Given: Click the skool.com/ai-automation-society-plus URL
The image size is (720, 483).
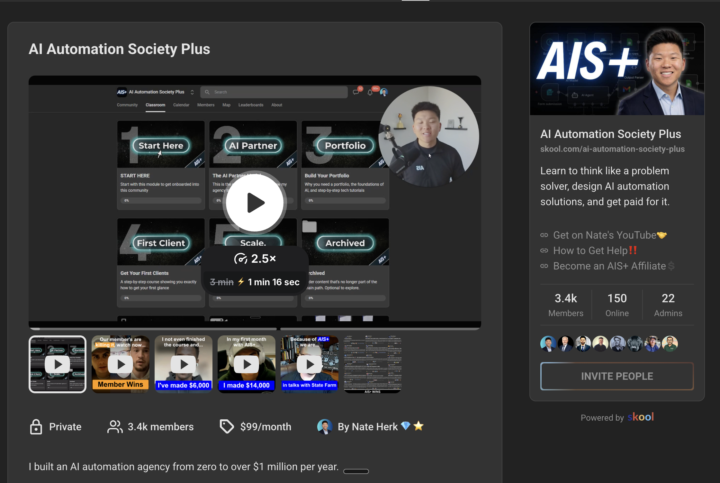Looking at the screenshot, I should (x=612, y=149).
